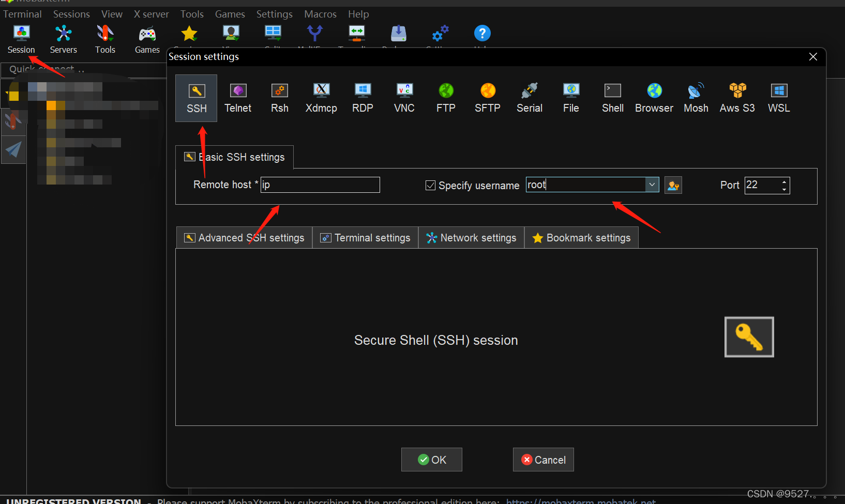845x504 pixels.
Task: Open the Sessions menu
Action: (x=71, y=14)
